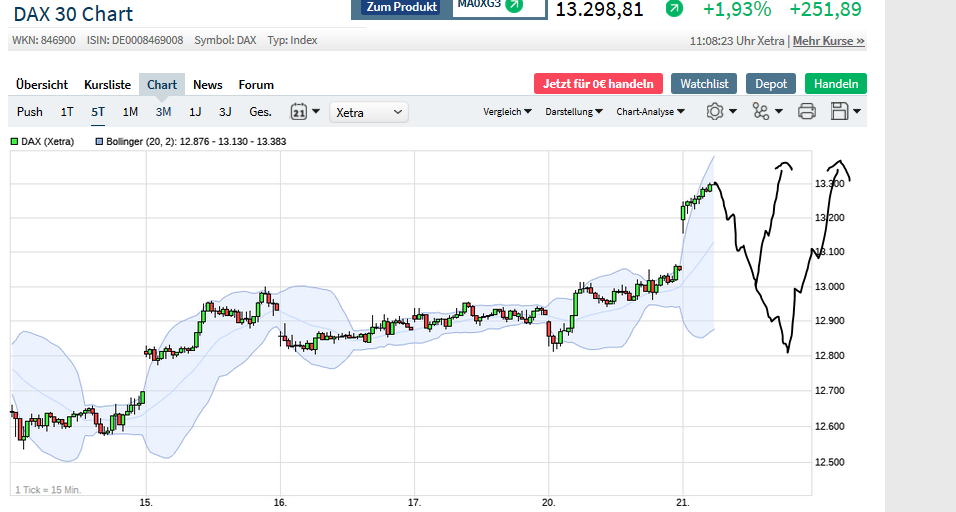Open the Forum tab

pos(256,85)
